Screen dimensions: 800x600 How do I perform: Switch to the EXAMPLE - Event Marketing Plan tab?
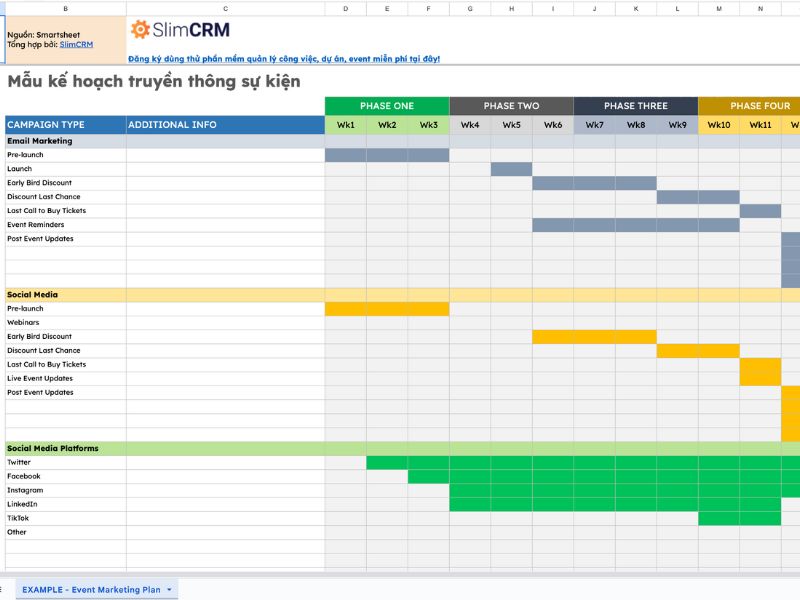click(91, 590)
